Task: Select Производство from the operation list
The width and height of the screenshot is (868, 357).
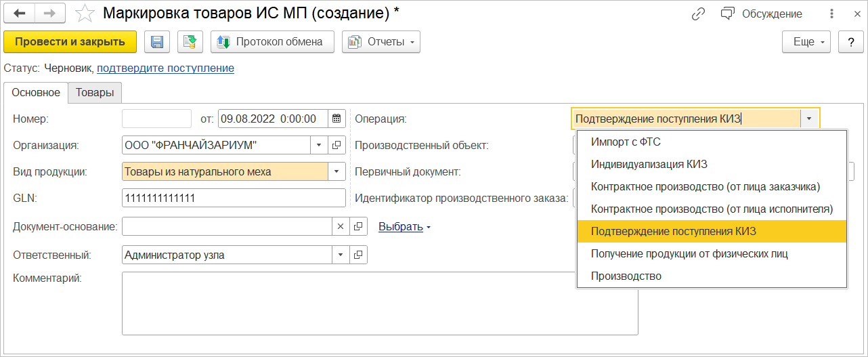Action: (x=626, y=276)
